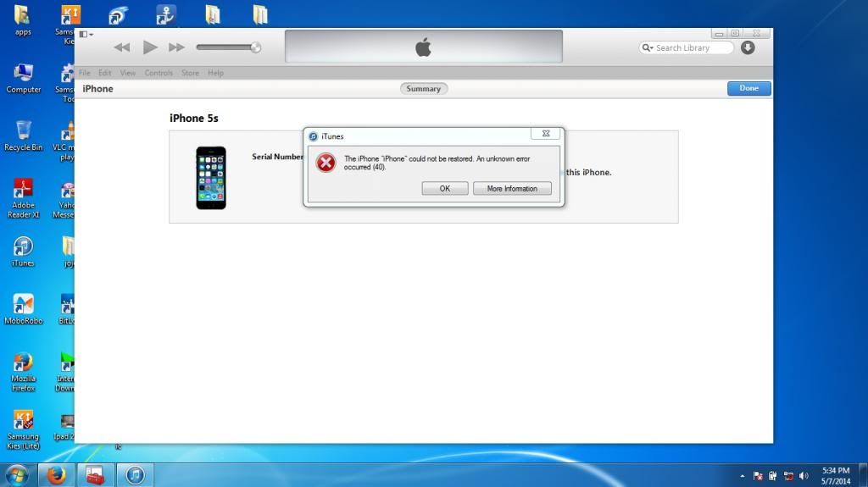The width and height of the screenshot is (868, 487).
Task: Show hidden tray icons arrow
Action: click(x=742, y=476)
